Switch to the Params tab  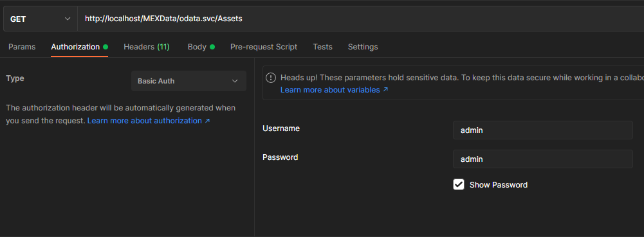coord(22,47)
